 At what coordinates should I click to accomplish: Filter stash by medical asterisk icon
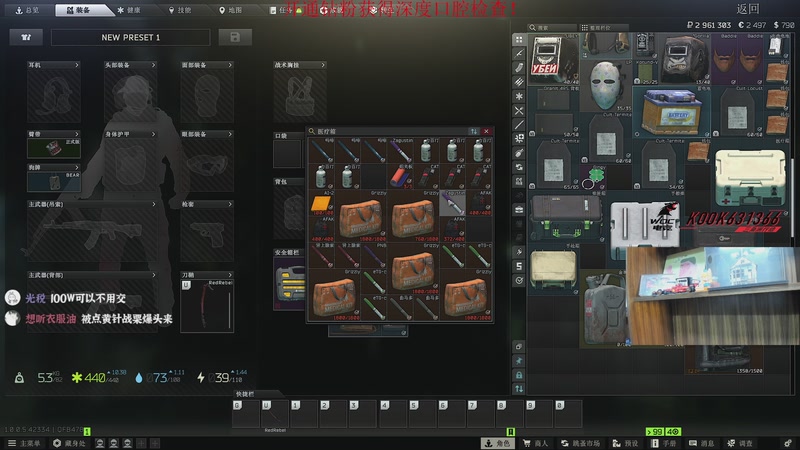pyautogui.click(x=519, y=96)
